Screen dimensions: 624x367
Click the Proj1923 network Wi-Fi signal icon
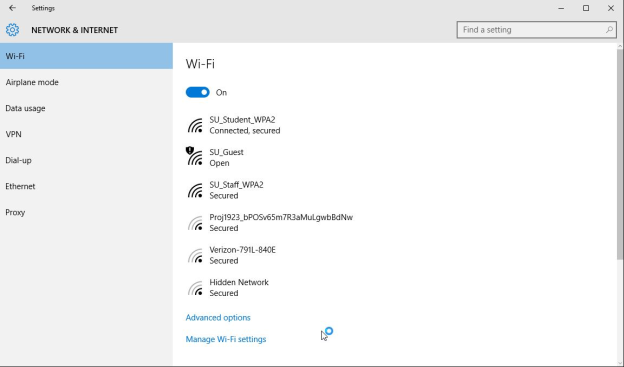195,223
